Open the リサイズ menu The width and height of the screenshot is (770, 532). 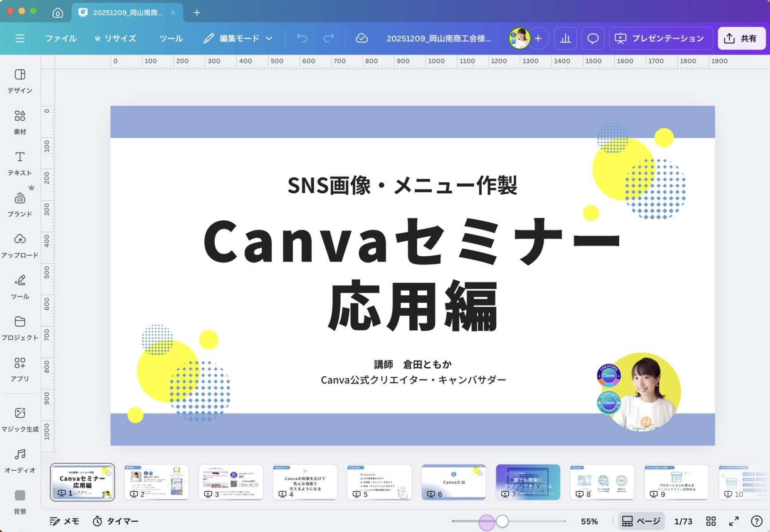click(115, 39)
